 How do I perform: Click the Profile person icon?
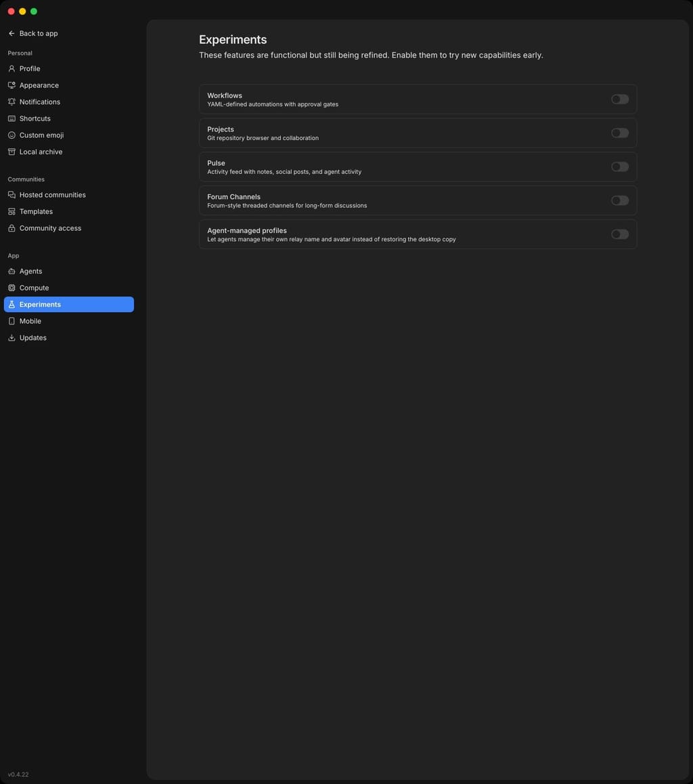tap(12, 68)
